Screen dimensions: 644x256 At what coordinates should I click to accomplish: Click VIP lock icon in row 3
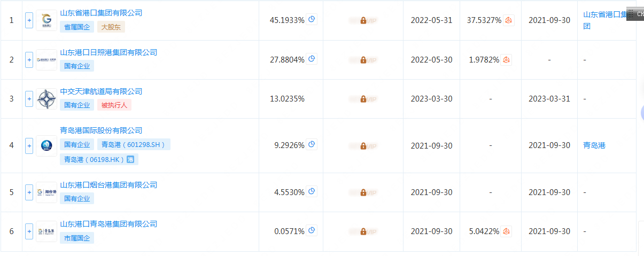pyautogui.click(x=363, y=99)
